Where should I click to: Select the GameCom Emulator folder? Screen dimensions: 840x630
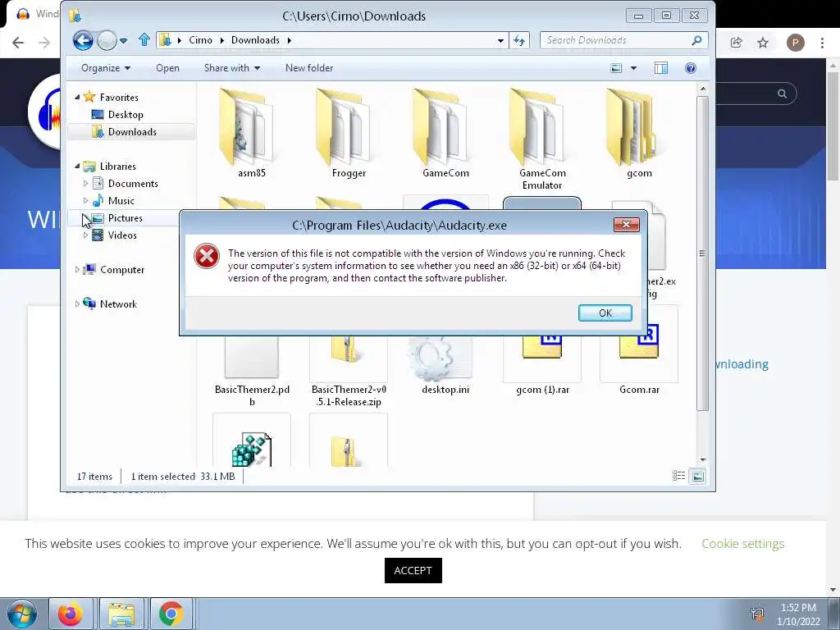click(542, 139)
